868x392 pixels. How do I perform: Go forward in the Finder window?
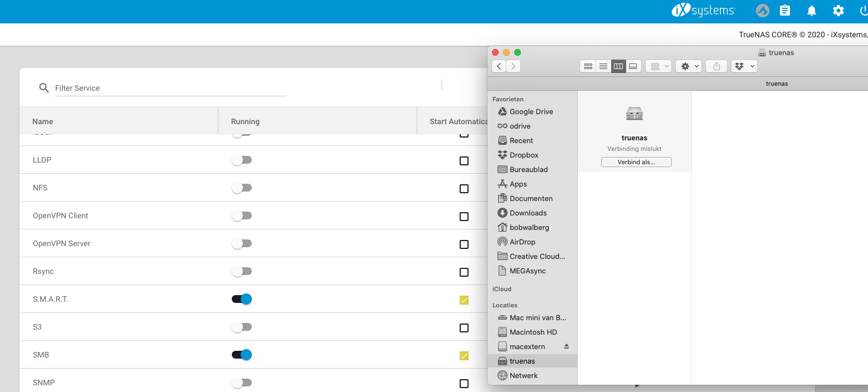[513, 66]
